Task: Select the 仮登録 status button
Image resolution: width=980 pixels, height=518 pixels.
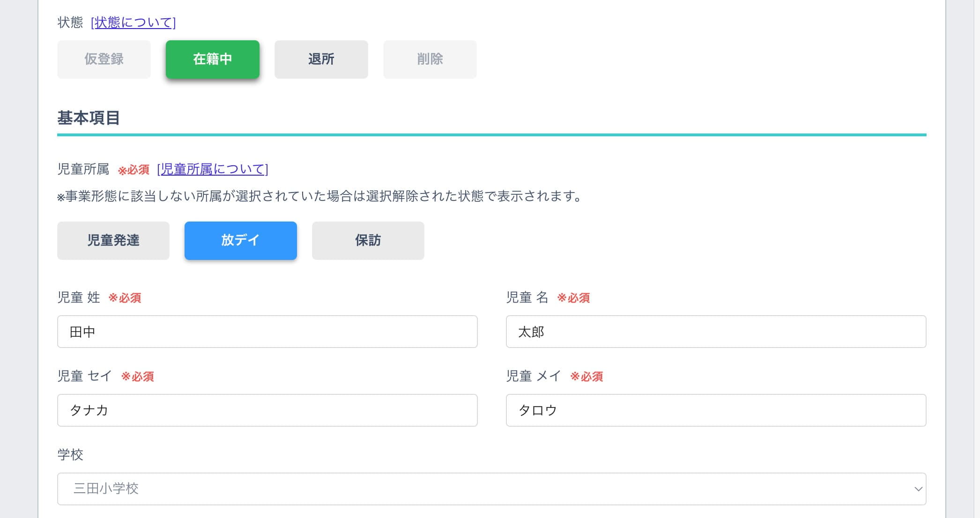Action: 104,59
